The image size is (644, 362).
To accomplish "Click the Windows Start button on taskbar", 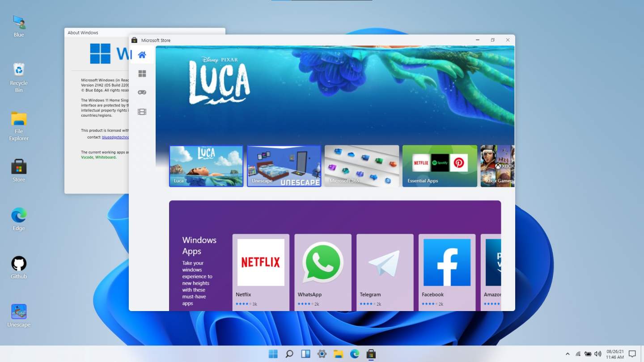I will [273, 354].
